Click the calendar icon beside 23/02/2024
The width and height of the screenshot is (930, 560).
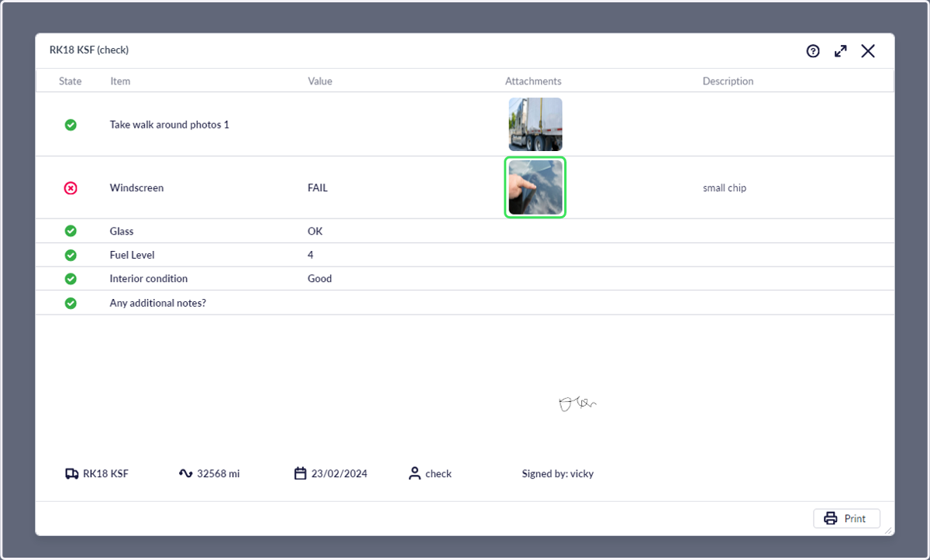pos(301,473)
